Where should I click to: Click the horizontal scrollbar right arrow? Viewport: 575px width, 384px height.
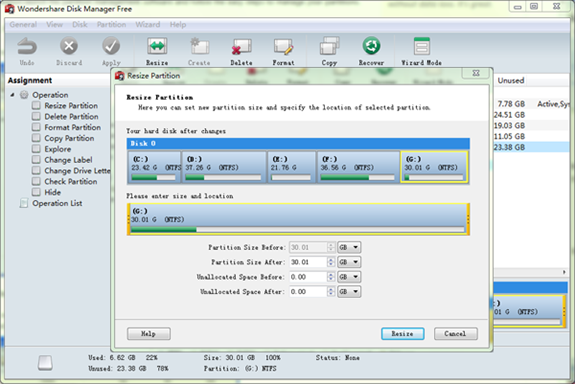click(x=564, y=272)
